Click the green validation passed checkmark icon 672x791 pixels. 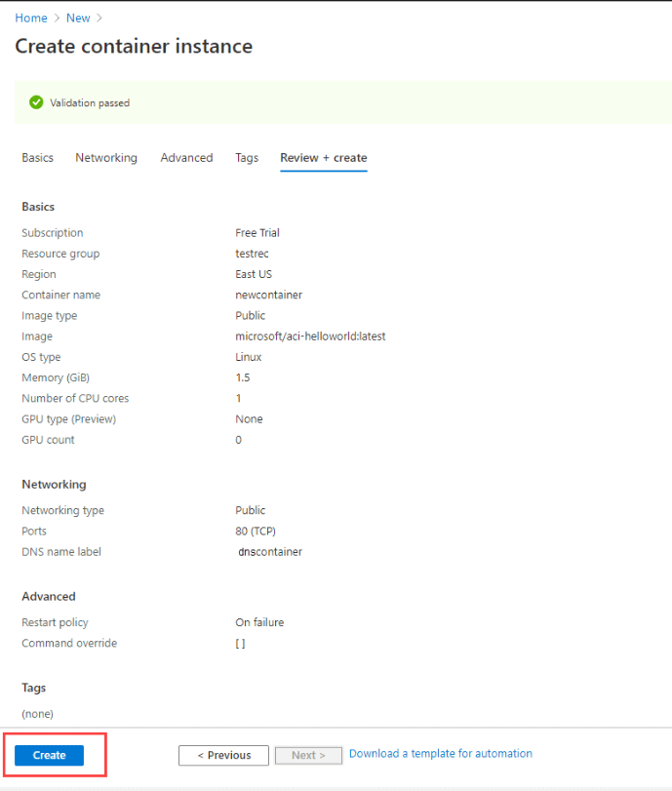pos(37,102)
